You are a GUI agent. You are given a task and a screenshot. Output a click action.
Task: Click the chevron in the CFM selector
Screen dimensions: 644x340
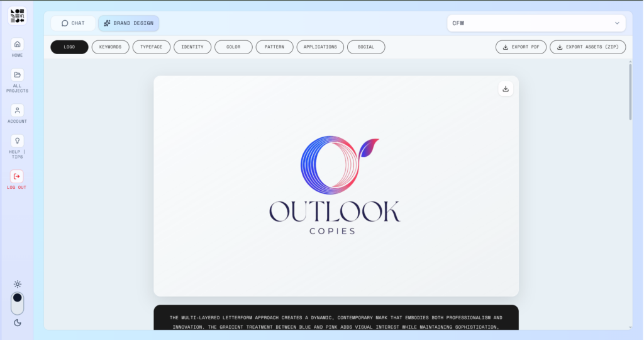click(617, 23)
